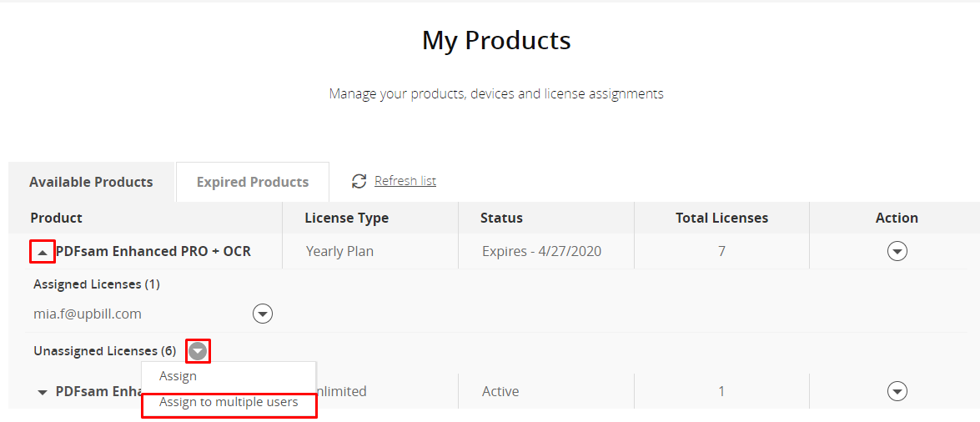Image resolution: width=980 pixels, height=422 pixels.
Task: Click the Status column header
Action: [501, 219]
